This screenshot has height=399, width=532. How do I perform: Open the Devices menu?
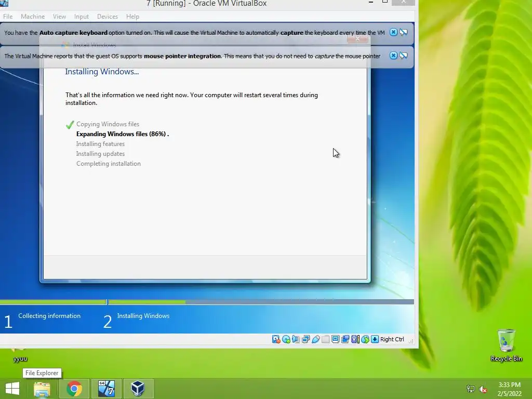pyautogui.click(x=108, y=16)
